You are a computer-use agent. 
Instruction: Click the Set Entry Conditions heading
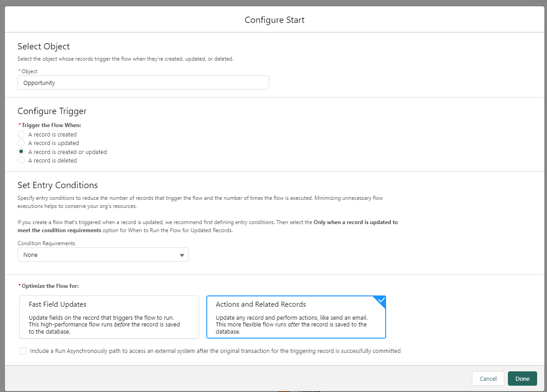(x=58, y=185)
